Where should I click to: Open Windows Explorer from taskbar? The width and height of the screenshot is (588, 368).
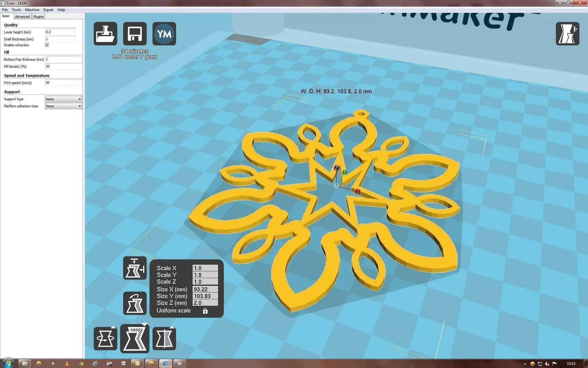(x=25, y=363)
